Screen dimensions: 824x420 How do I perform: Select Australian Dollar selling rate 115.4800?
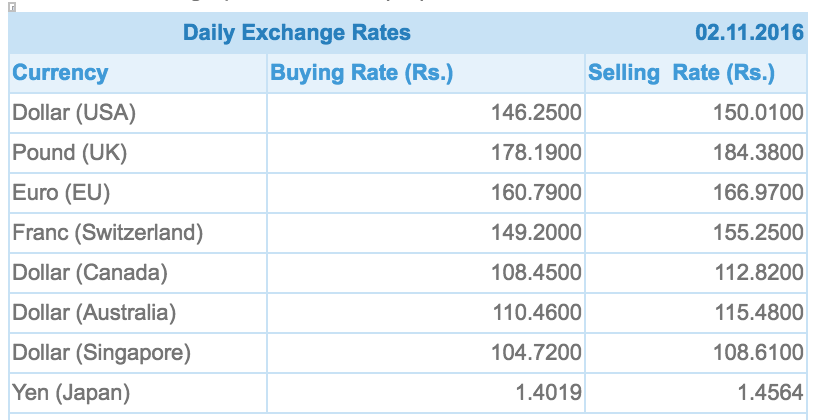(758, 313)
